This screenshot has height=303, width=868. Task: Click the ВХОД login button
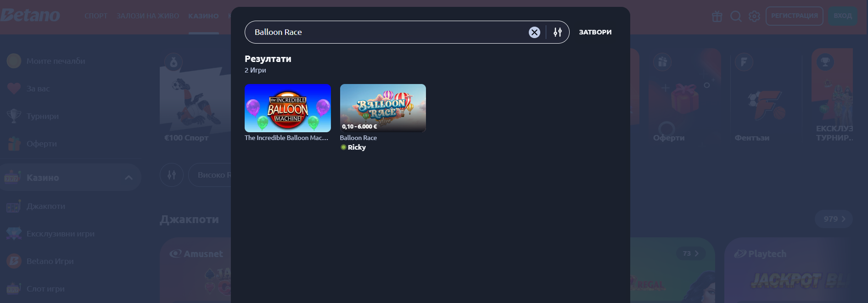point(843,16)
